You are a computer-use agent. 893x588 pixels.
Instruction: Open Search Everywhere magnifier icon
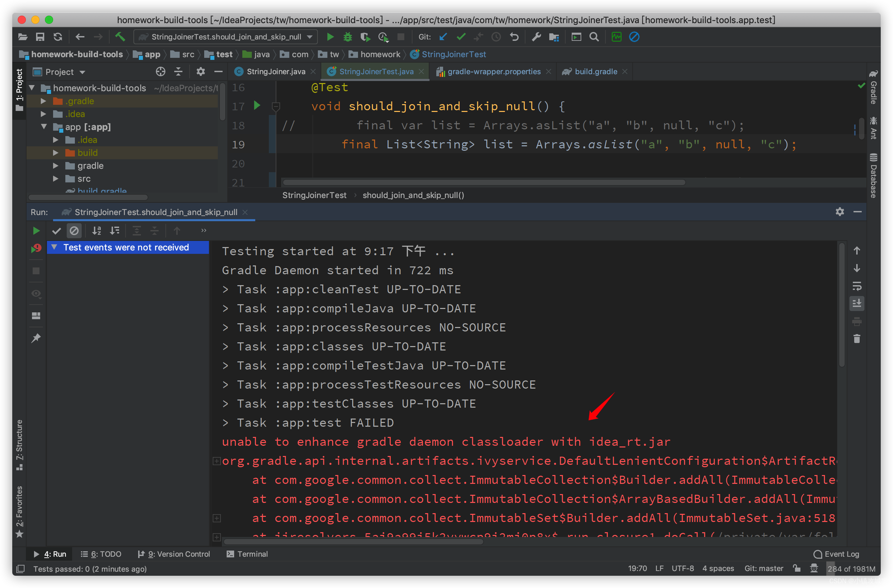(x=594, y=37)
